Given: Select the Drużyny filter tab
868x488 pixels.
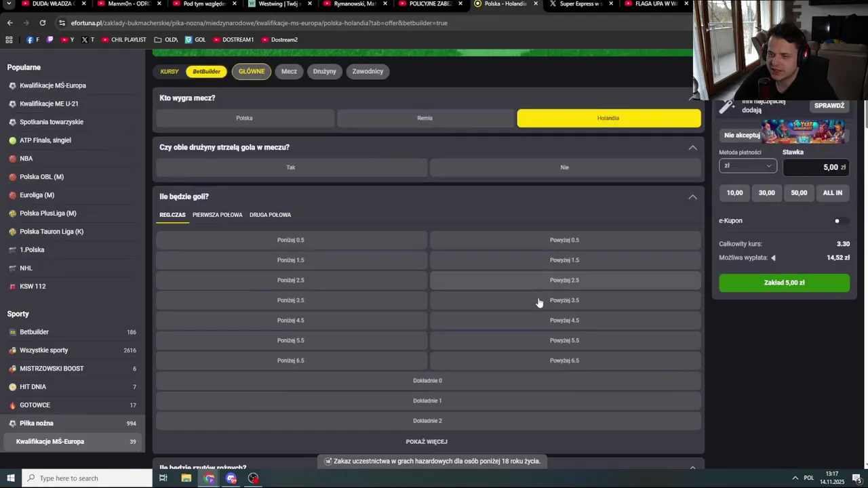Looking at the screenshot, I should click(x=325, y=71).
